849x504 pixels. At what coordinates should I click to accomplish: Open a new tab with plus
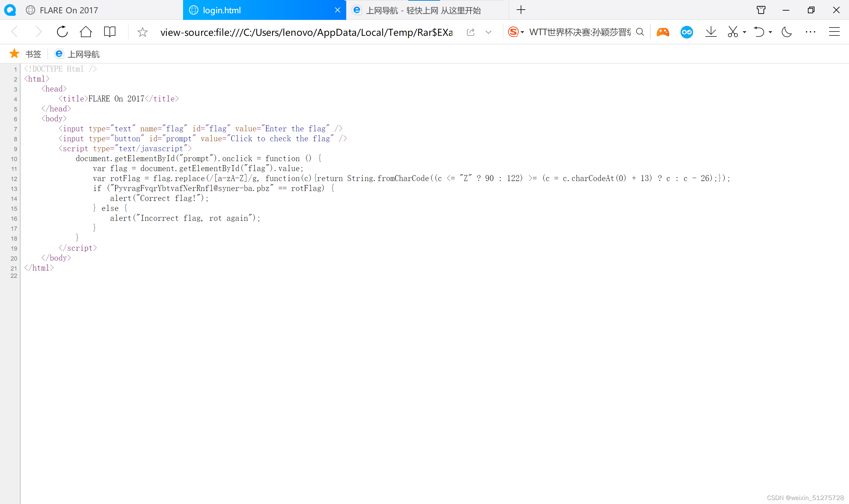coord(521,10)
